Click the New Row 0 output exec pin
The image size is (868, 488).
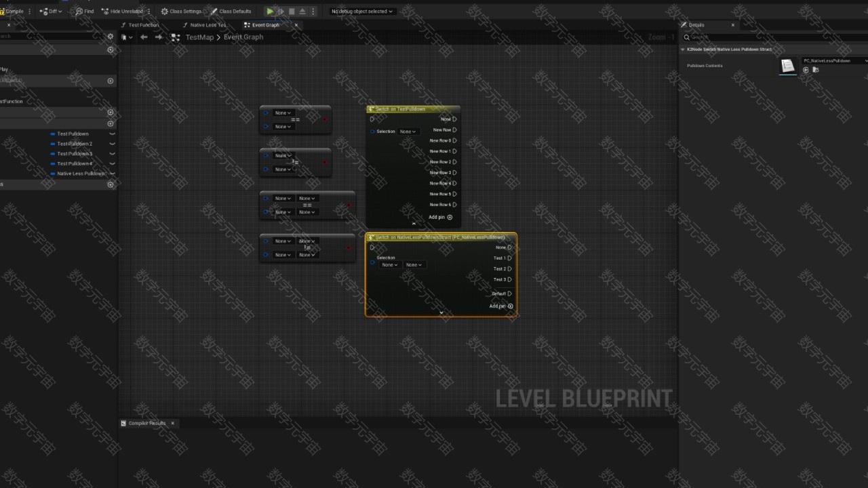[454, 141]
